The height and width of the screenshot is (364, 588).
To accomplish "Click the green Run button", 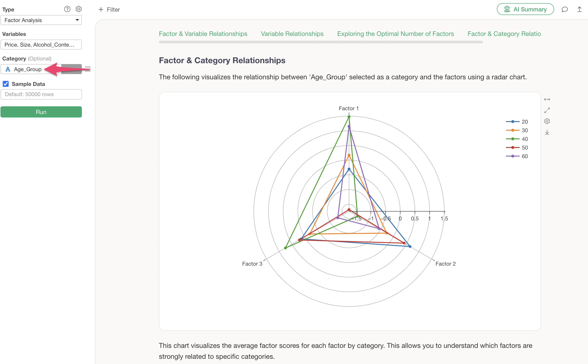I will coord(41,112).
